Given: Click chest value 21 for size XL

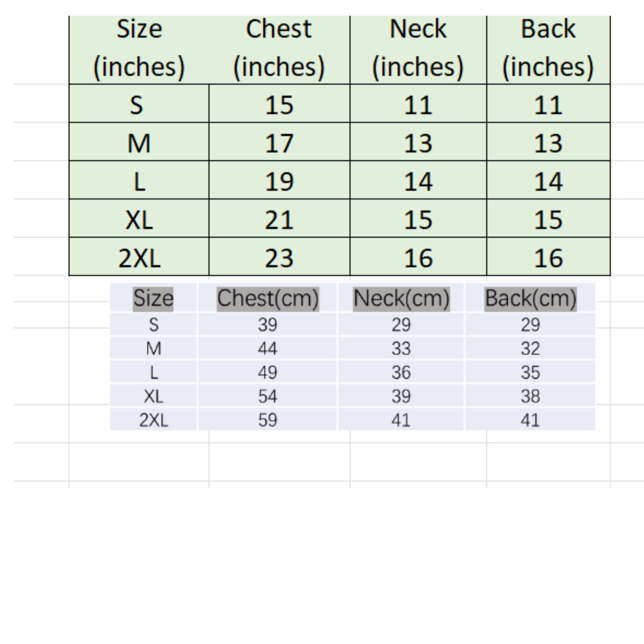Looking at the screenshot, I should coord(279,220).
